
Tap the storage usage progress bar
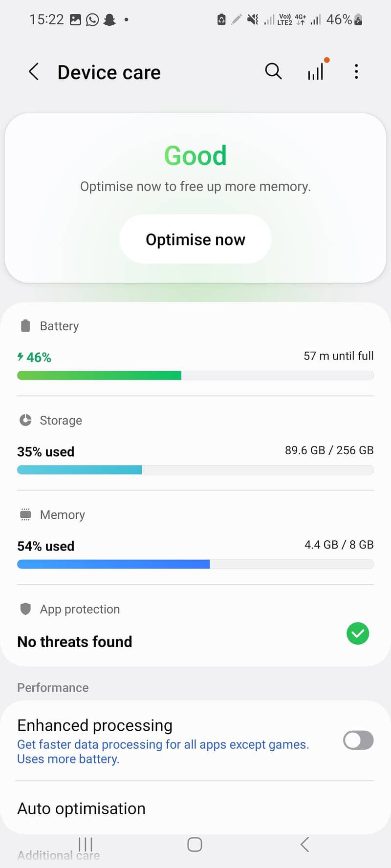[x=195, y=469]
